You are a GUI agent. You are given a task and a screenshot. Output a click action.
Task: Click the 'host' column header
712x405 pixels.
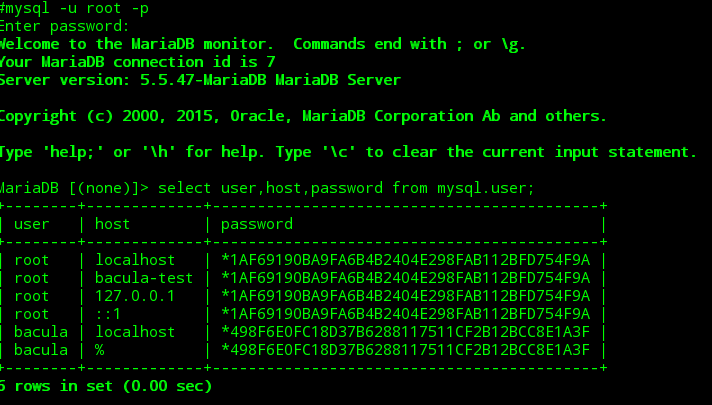(x=113, y=224)
